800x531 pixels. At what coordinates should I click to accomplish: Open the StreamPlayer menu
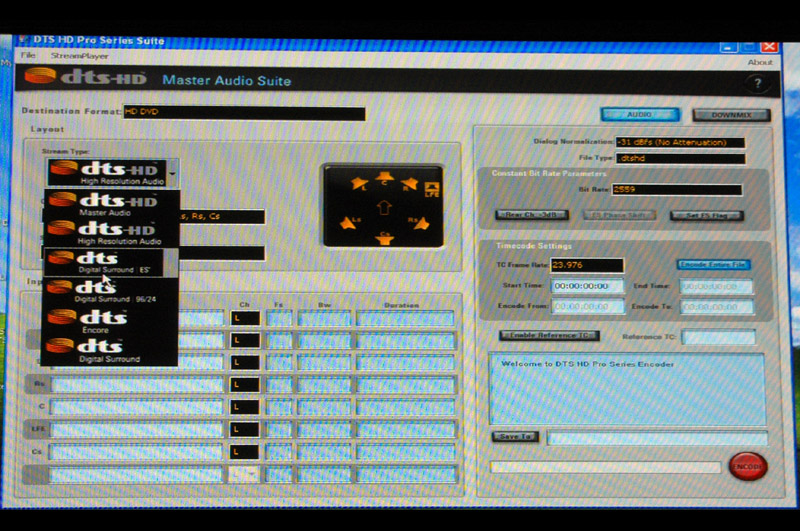click(x=80, y=57)
